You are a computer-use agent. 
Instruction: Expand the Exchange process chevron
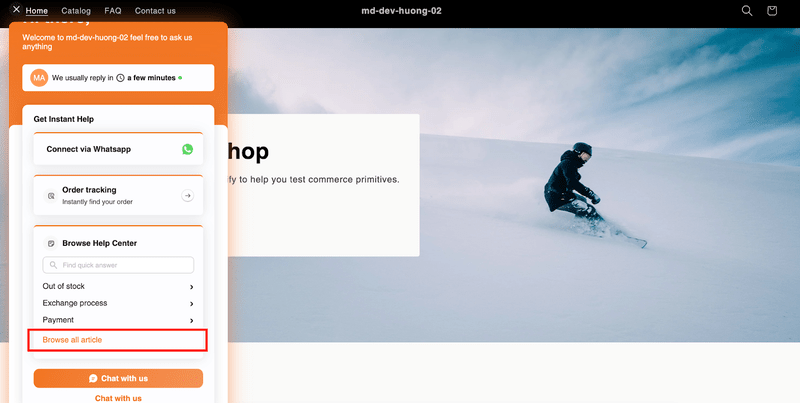[x=191, y=304]
